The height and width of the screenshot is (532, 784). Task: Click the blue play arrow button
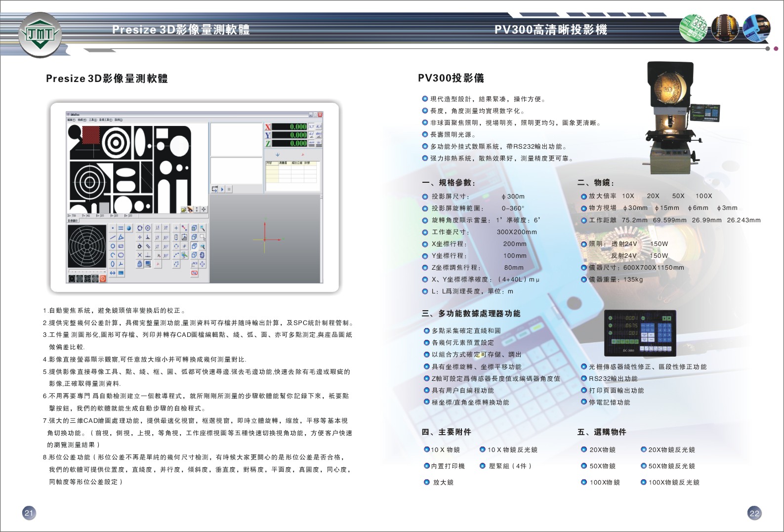(222, 189)
